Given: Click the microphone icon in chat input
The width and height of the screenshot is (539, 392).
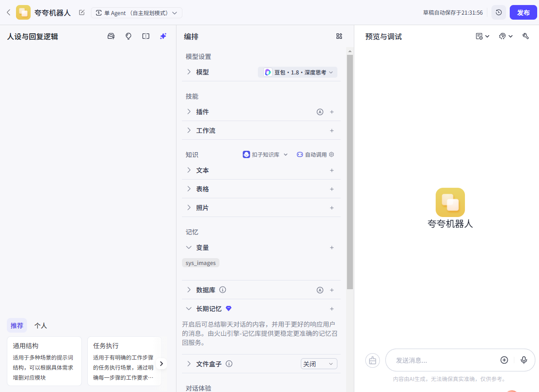Looking at the screenshot, I should [x=524, y=360].
